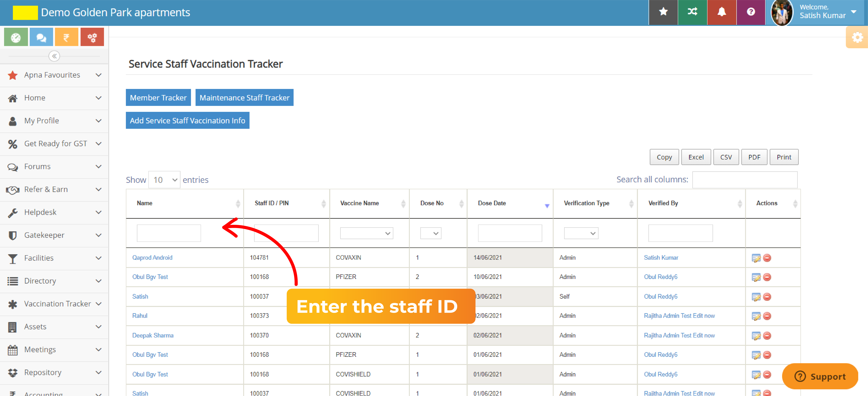This screenshot has width=868, height=396.
Task: Open the Show entries count dropdown
Action: point(164,180)
